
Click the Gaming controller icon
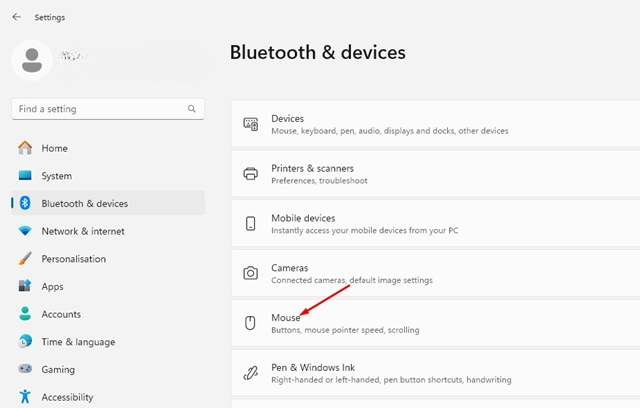(x=25, y=369)
